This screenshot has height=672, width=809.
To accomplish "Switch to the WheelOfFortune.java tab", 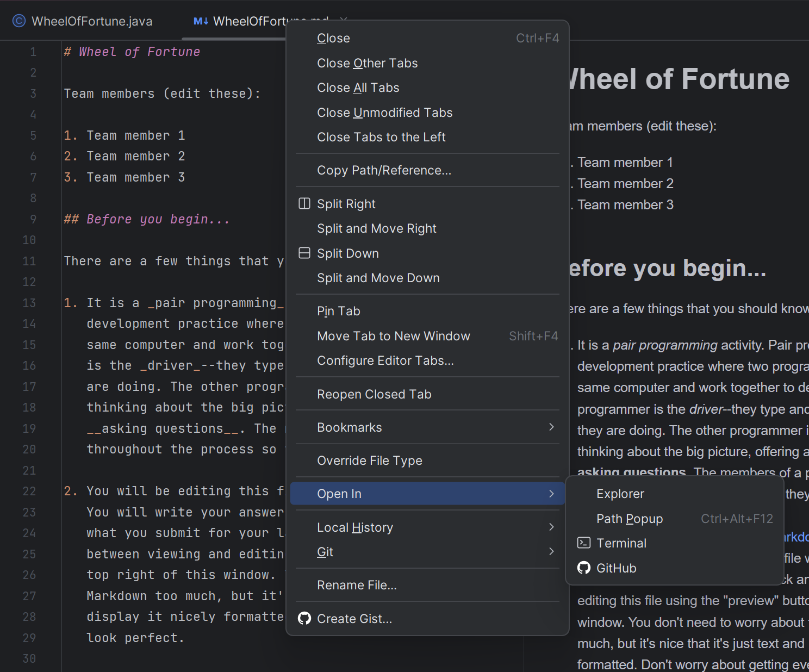I will (x=91, y=21).
